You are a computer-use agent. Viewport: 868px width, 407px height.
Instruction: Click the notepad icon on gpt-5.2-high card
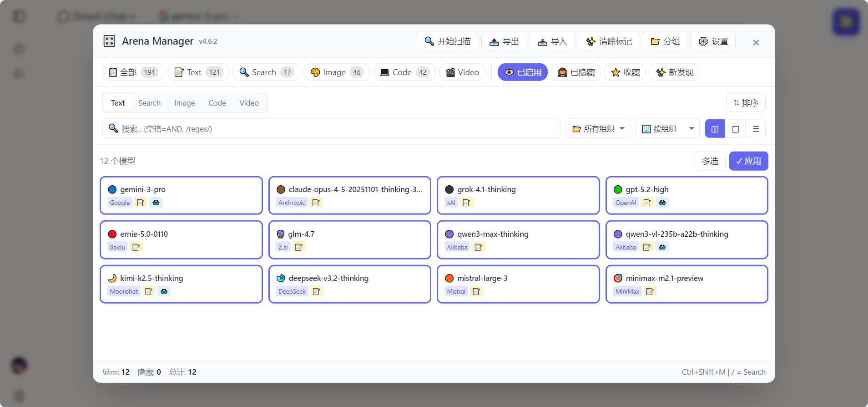(x=647, y=203)
